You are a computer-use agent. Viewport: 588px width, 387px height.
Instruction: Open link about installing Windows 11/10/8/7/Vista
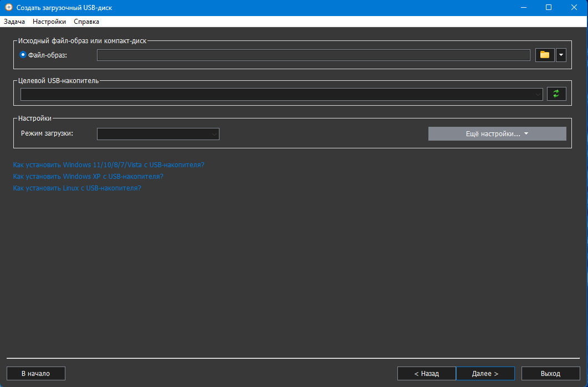(109, 165)
